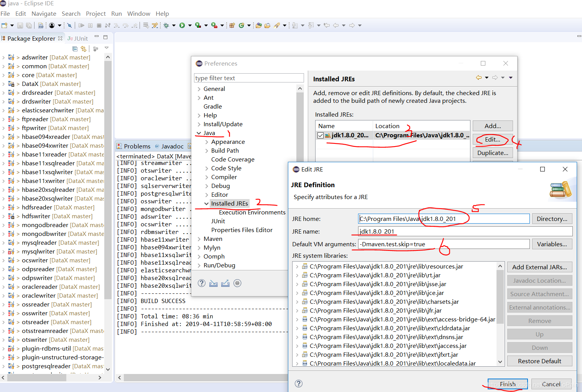Click the Add... button in Installed JREs
This screenshot has height=392, width=582.
click(493, 126)
